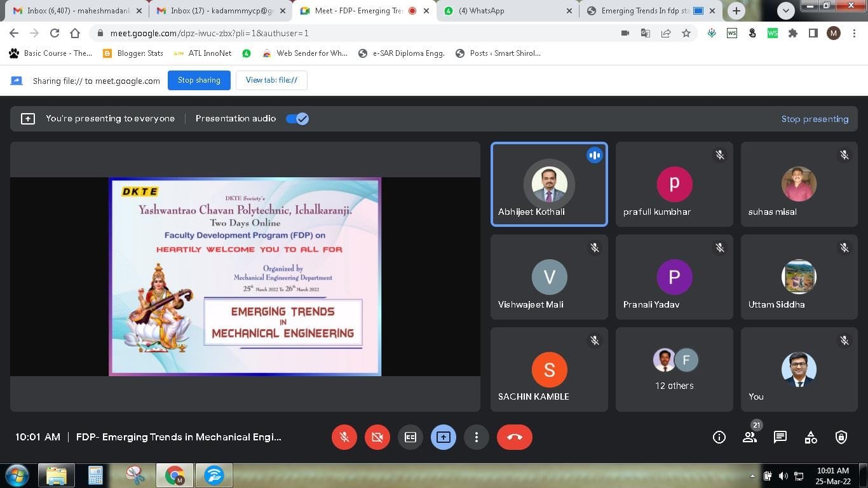Open the host controls shield icon
The width and height of the screenshot is (868, 488).
841,437
